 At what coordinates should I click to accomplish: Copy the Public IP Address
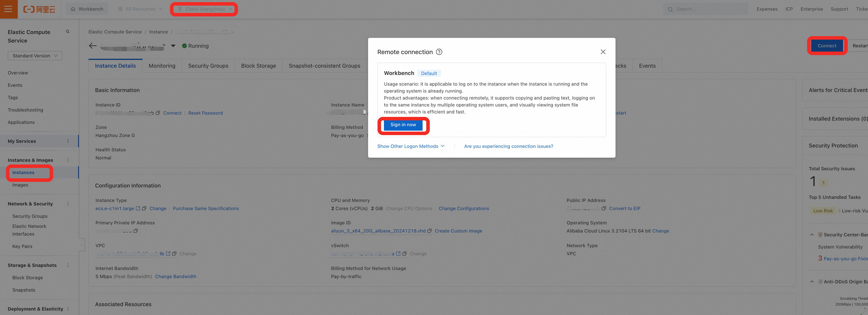click(604, 209)
